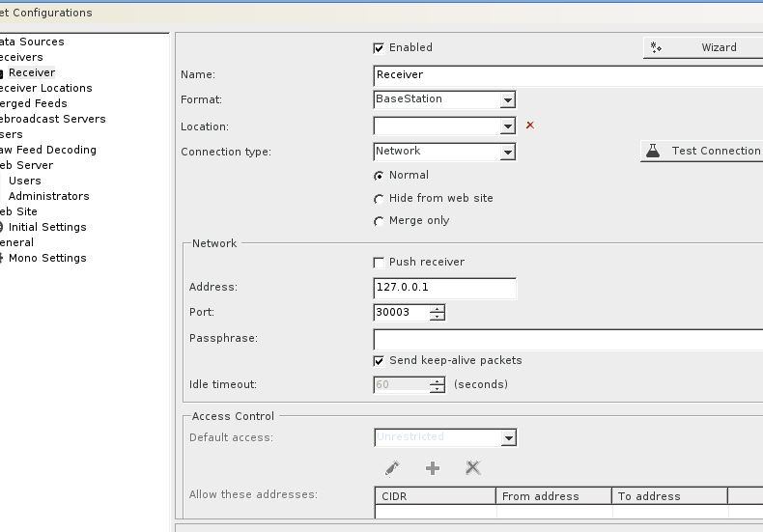The image size is (763, 532).
Task: Click the plus add icon in Access Control
Action: coord(432,468)
